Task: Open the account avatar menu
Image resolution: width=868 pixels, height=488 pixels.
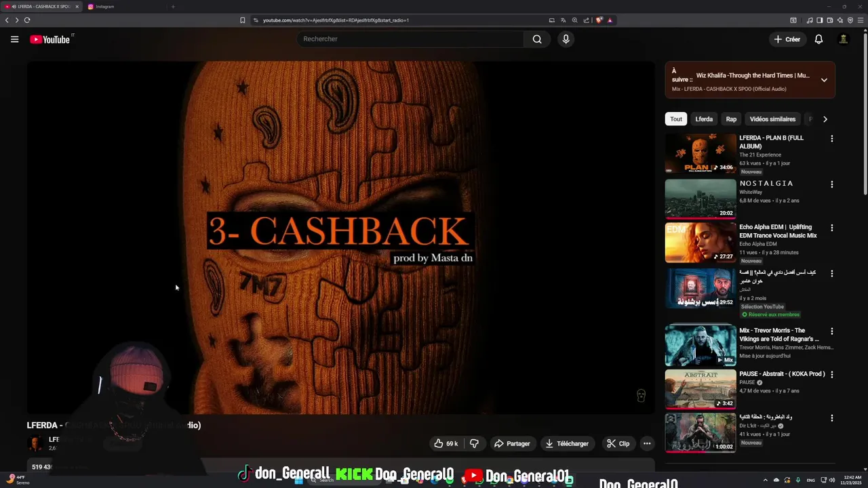Action: (x=844, y=39)
